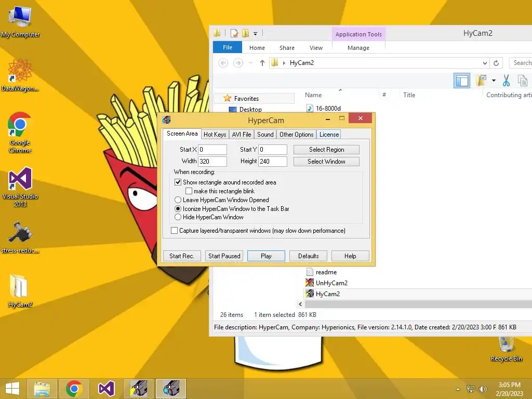
Task: Click Select Window button
Action: click(326, 162)
